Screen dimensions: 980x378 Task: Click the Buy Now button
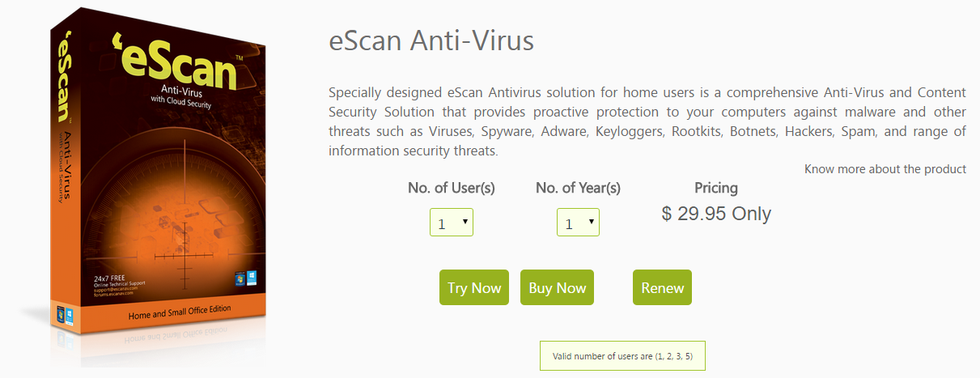[557, 287]
